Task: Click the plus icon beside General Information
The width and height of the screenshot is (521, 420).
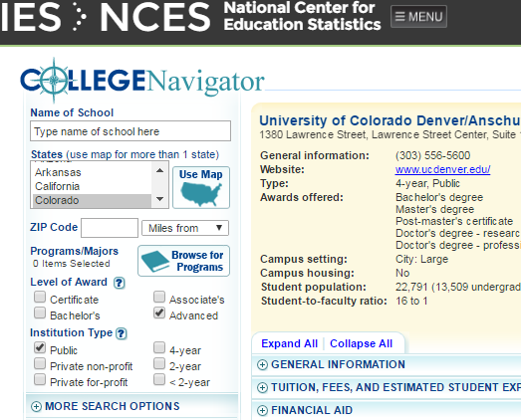Action: 262,365
